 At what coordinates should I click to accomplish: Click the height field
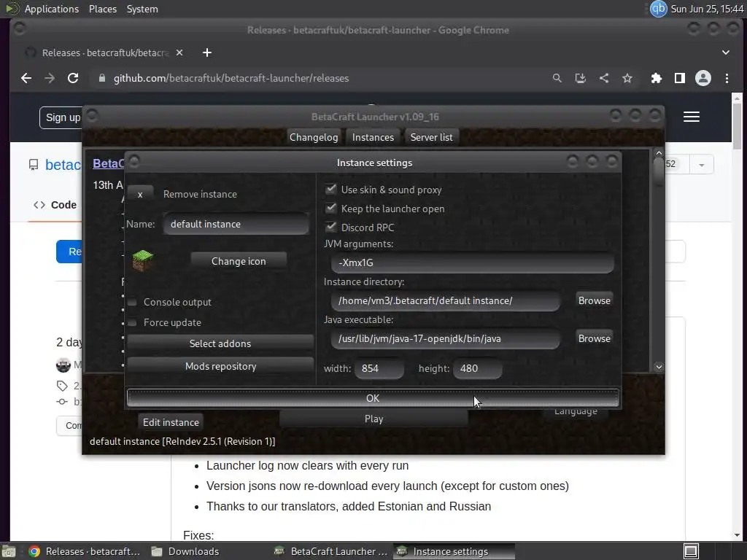point(477,368)
